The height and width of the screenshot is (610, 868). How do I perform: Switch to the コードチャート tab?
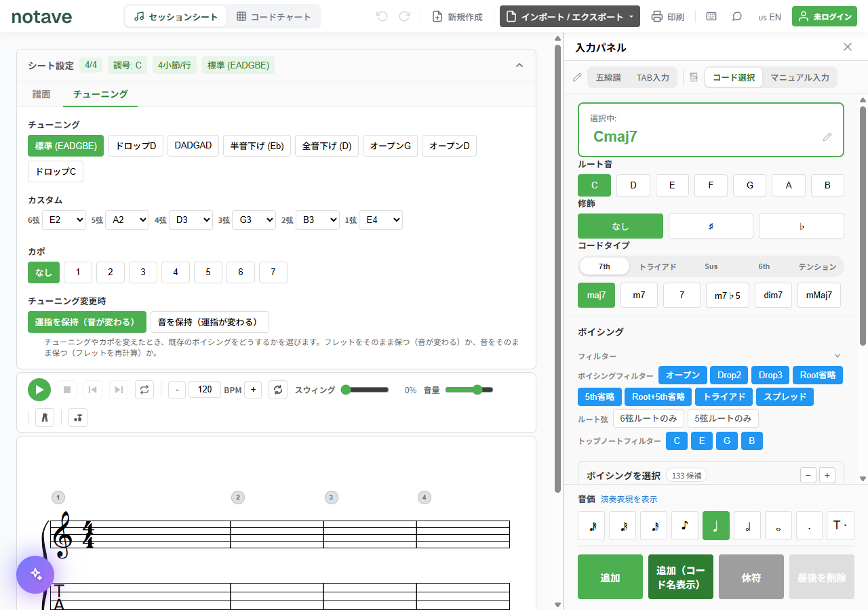click(274, 17)
